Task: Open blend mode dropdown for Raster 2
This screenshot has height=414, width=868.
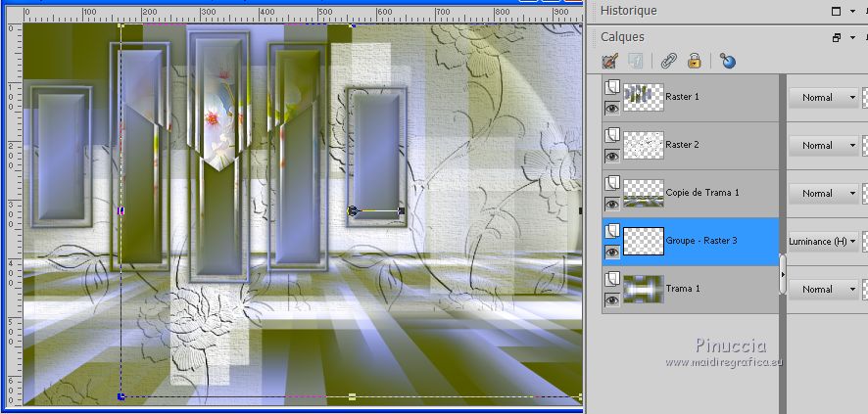Action: point(823,146)
